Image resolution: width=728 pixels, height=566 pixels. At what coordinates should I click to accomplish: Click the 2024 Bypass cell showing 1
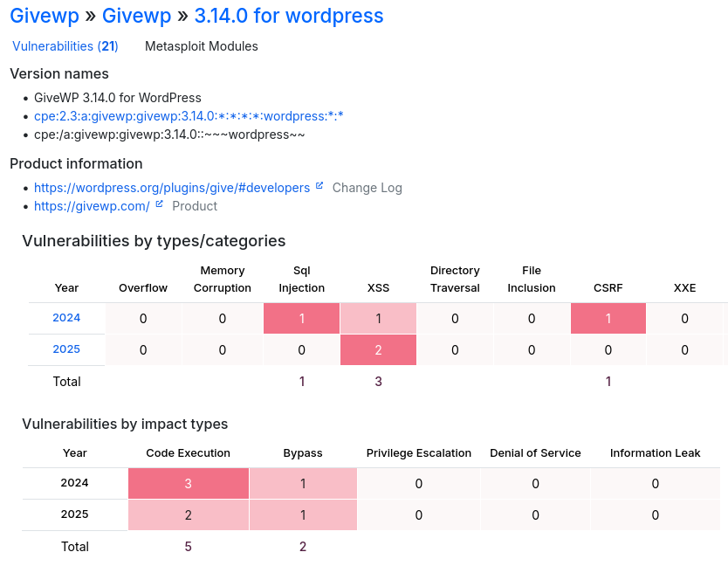[x=303, y=483]
